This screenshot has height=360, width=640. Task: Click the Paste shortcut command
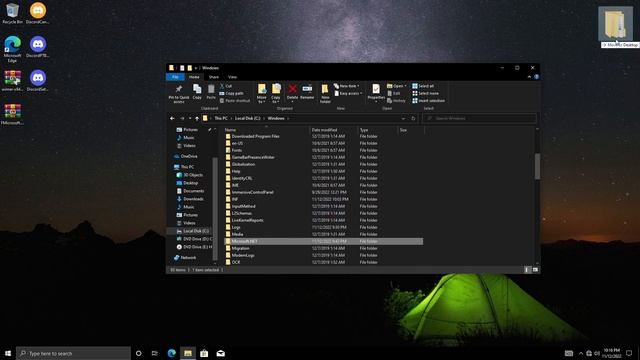click(x=235, y=101)
